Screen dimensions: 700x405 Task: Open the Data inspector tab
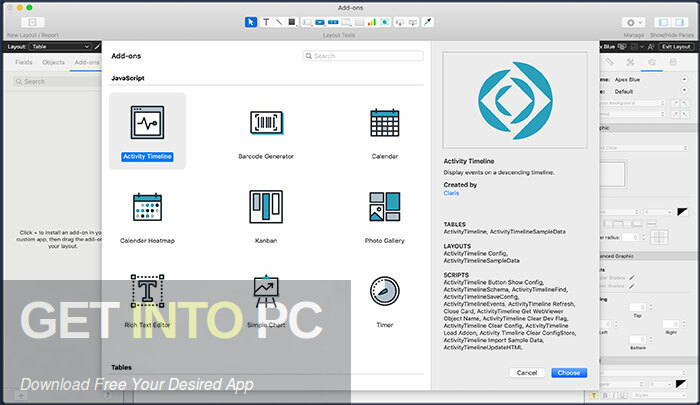click(x=673, y=62)
